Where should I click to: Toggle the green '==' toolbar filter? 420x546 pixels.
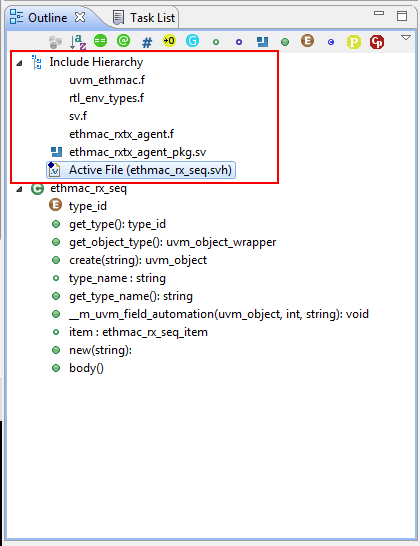(x=100, y=41)
